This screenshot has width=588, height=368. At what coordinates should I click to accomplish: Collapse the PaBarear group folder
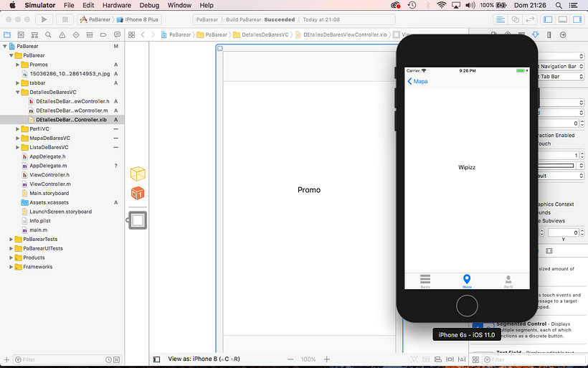[11, 55]
